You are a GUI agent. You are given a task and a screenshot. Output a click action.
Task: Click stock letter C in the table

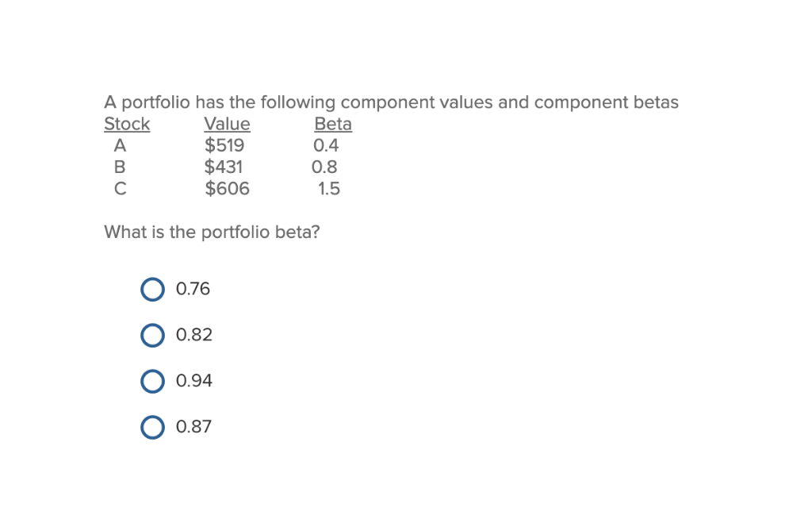point(120,189)
